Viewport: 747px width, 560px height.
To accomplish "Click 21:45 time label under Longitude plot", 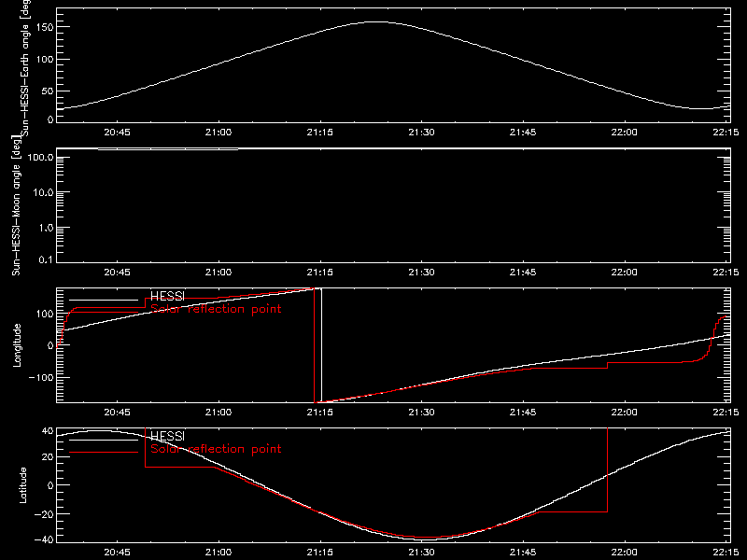I will point(523,412).
